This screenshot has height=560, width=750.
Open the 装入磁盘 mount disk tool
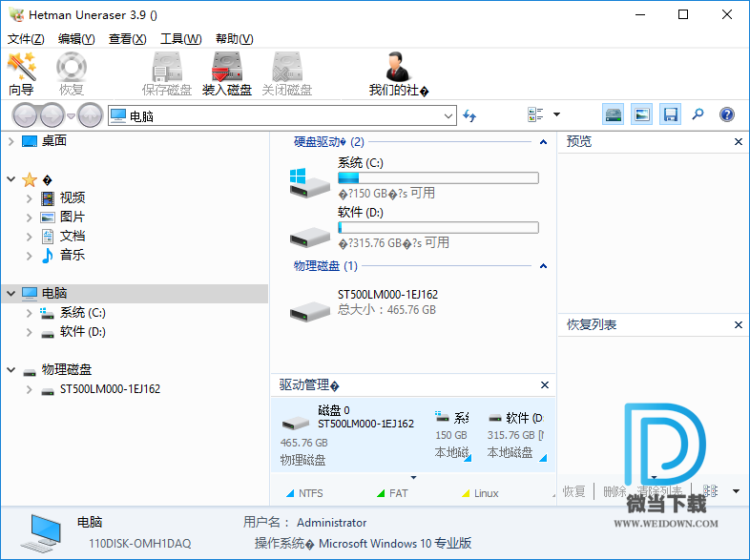[x=227, y=74]
